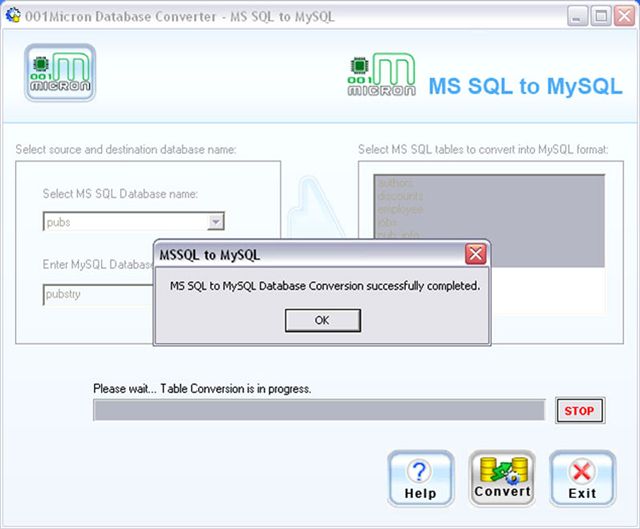Screen dimensions: 640x529
Task: Click the Micron logo beside MS SQL to MySQL
Action: (382, 75)
